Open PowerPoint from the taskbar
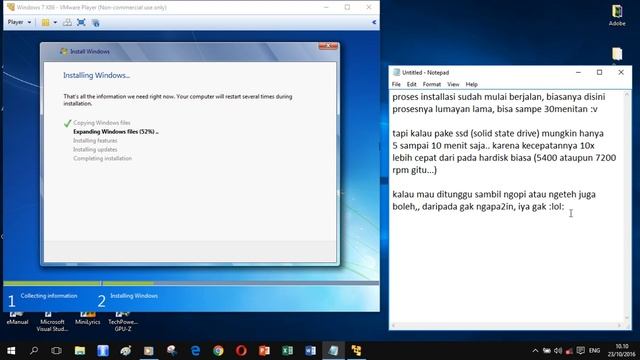 click(x=264, y=351)
